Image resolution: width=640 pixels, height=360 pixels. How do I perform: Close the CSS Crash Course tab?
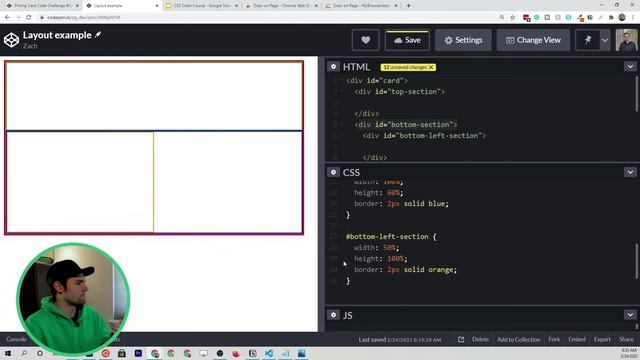(x=236, y=6)
